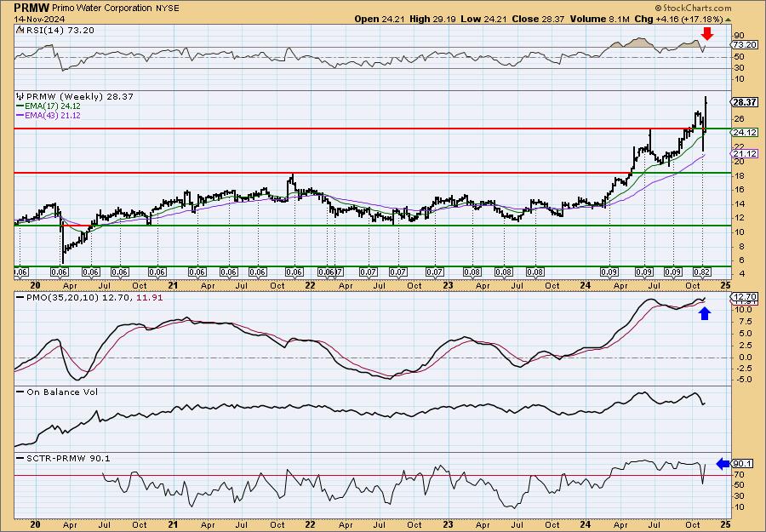Click the 0.82 dividend marker label
The height and width of the screenshot is (532, 766).
tap(702, 272)
